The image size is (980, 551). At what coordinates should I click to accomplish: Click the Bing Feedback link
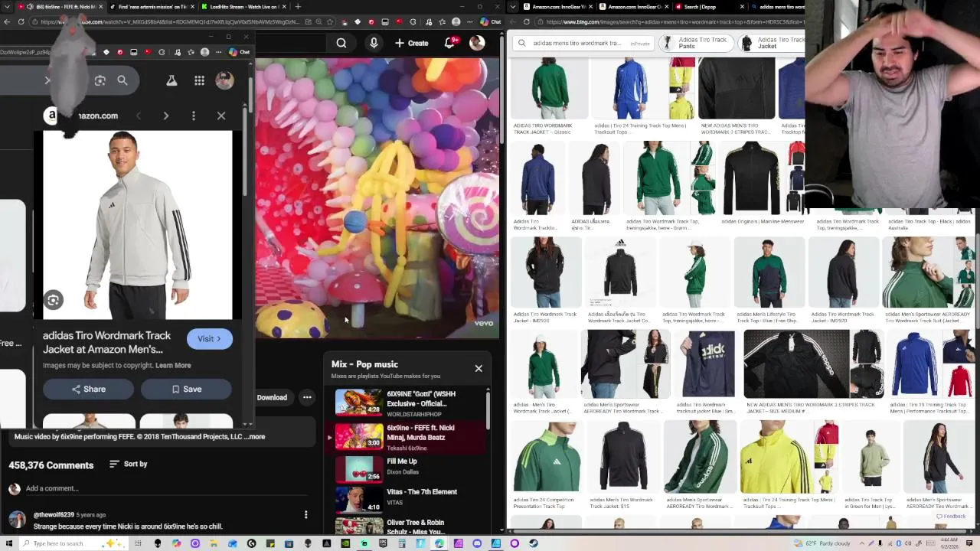(951, 517)
